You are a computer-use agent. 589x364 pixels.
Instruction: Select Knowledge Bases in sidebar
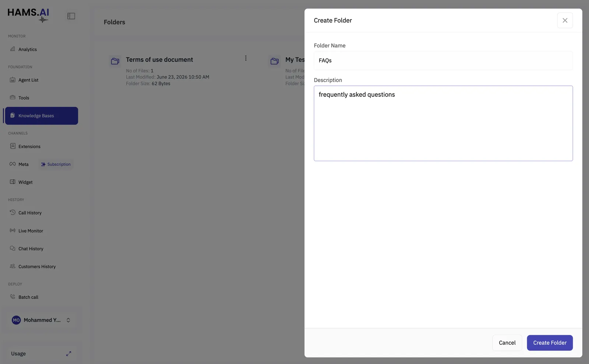tap(42, 116)
